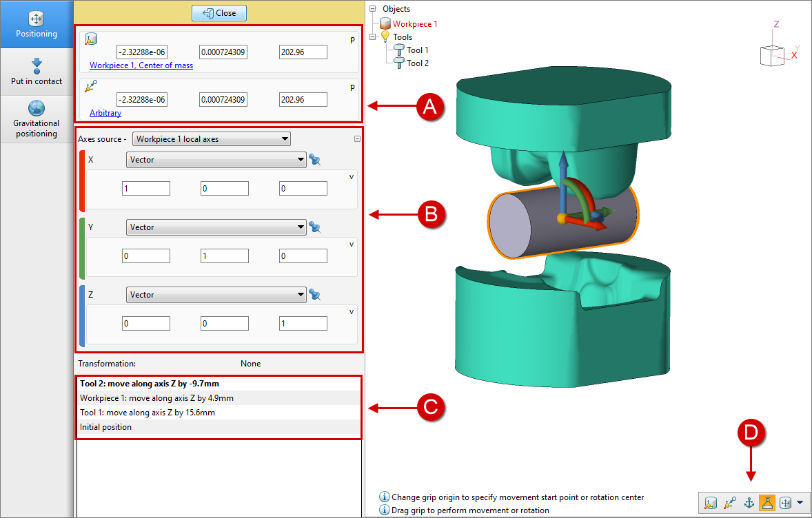Screen dimensions: 812x518
Task: Pin the Z axis vector
Action: click(x=316, y=295)
